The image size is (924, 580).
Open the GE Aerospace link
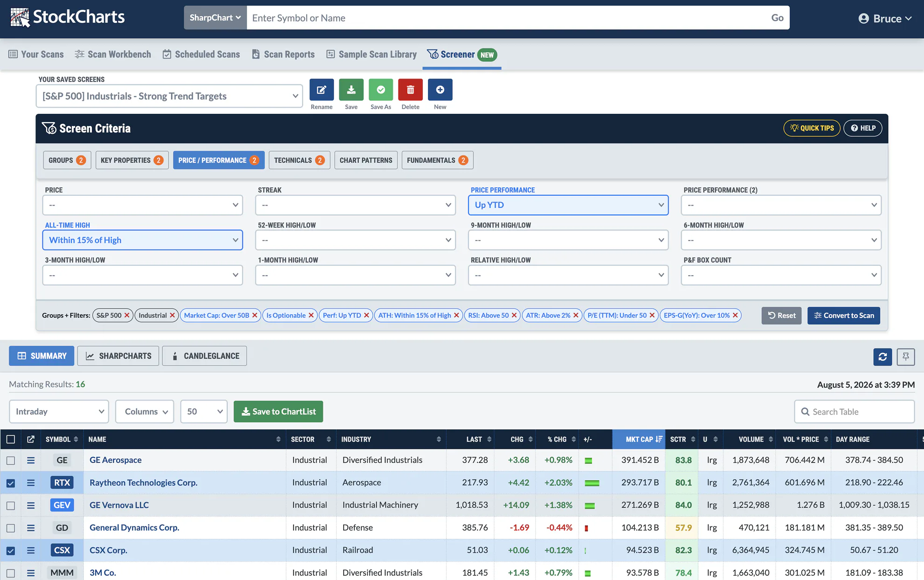click(116, 460)
